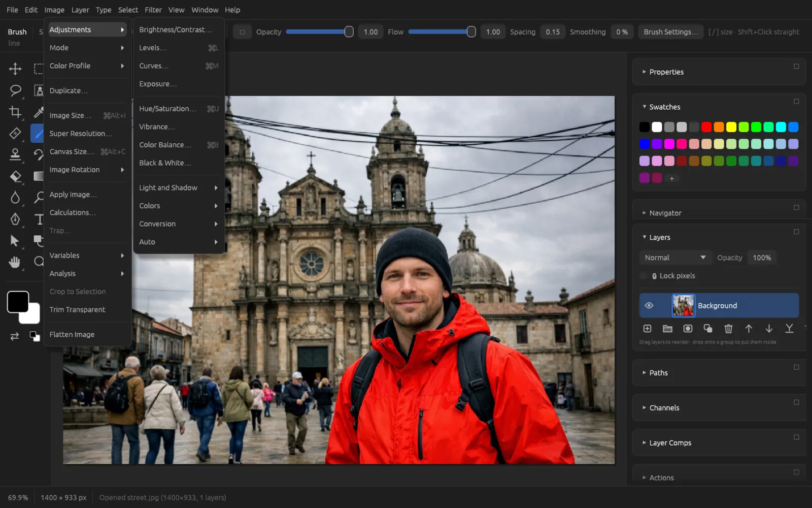The height and width of the screenshot is (508, 812).
Task: Select the Crop tool
Action: tap(15, 112)
